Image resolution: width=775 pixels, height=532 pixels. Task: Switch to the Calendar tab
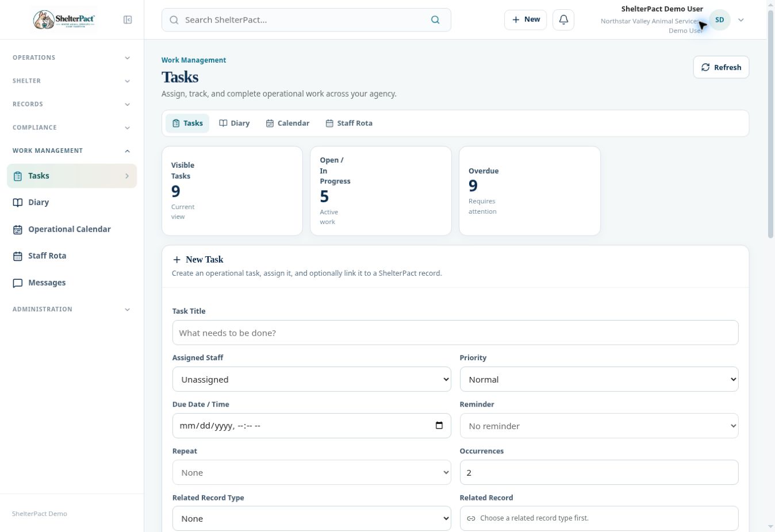(287, 123)
